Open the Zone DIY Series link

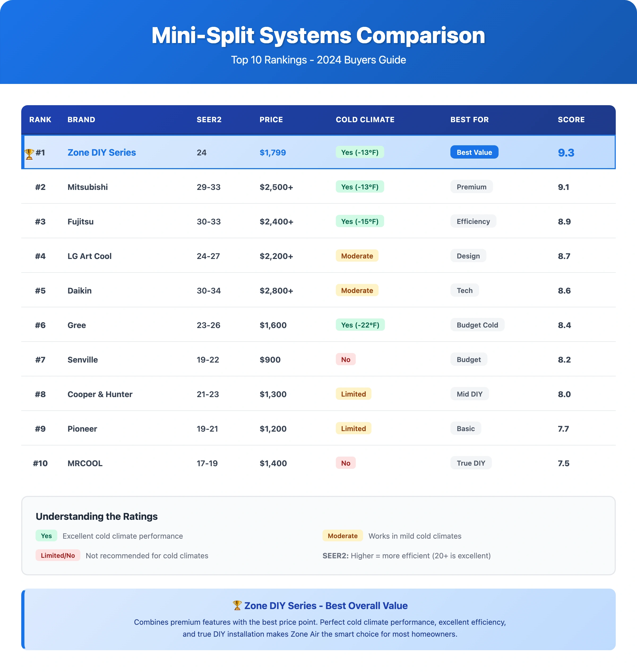pyautogui.click(x=102, y=152)
